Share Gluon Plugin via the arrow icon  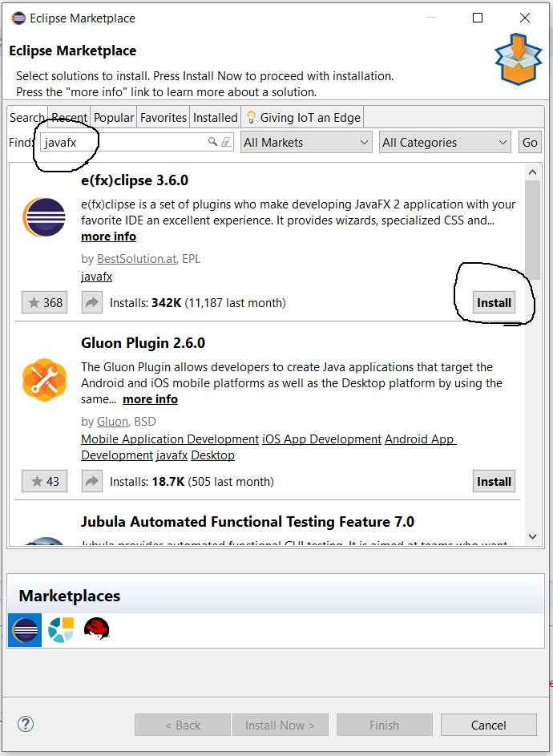click(x=92, y=481)
